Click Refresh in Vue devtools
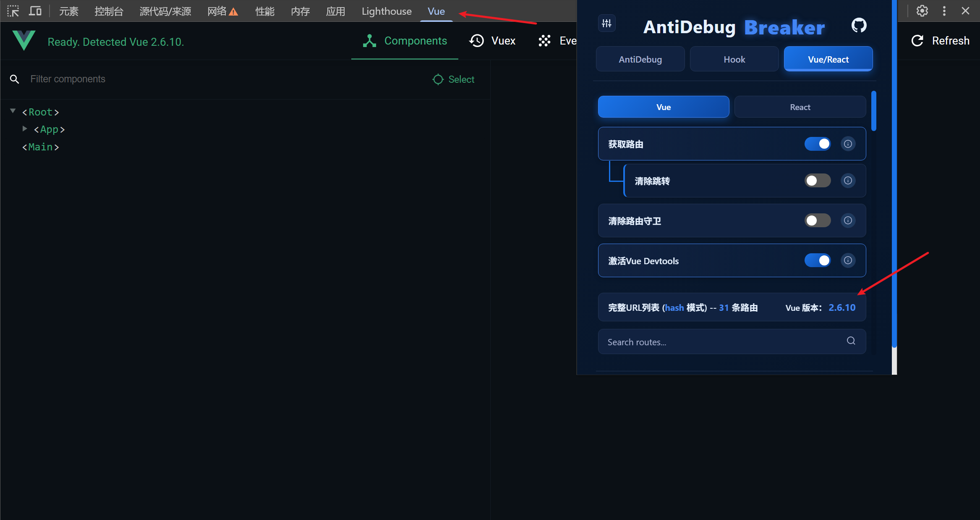 940,41
